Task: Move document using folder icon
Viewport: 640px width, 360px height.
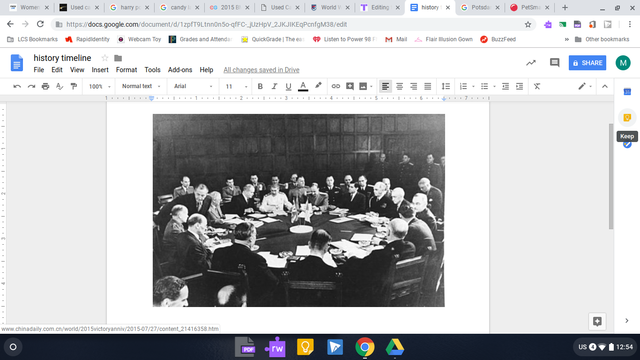Action: coord(118,58)
